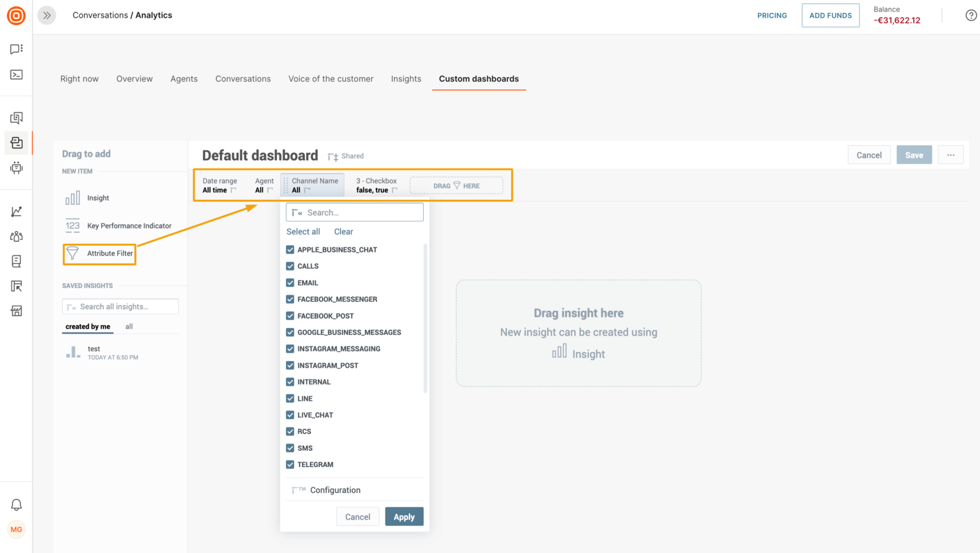Click the Apply button in channel filter
The image size is (980, 553).
tap(404, 516)
